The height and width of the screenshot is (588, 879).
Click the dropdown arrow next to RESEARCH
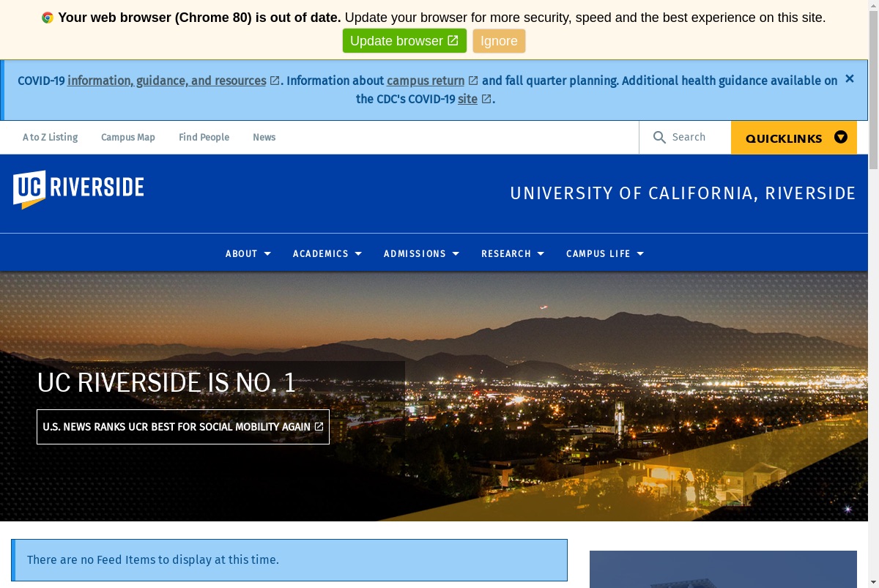point(541,254)
